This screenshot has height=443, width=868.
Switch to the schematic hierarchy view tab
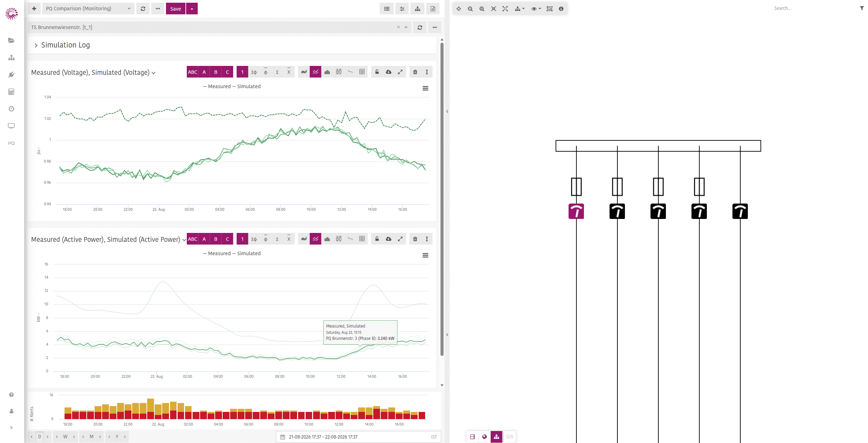pos(496,437)
